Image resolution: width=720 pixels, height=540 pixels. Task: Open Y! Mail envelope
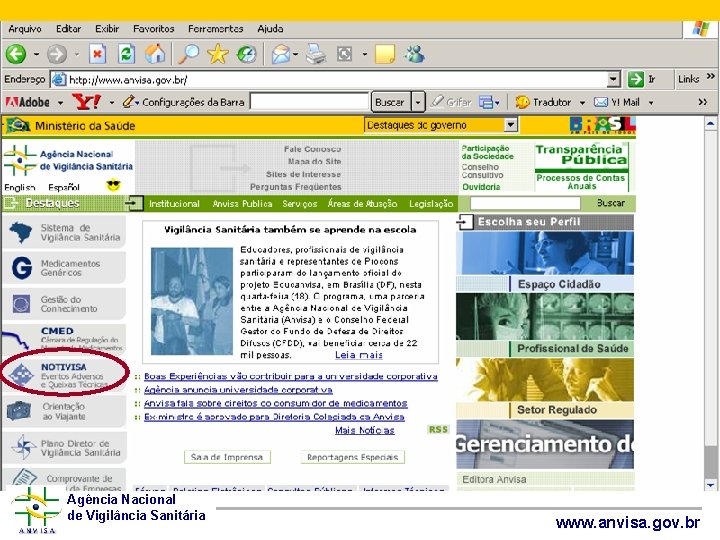(x=617, y=102)
